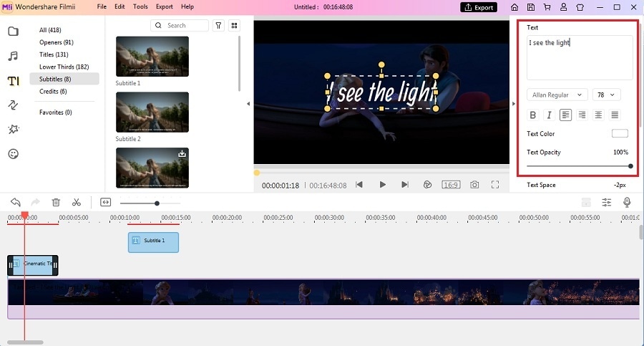Open the media folder panel
The image size is (644, 346).
click(13, 32)
